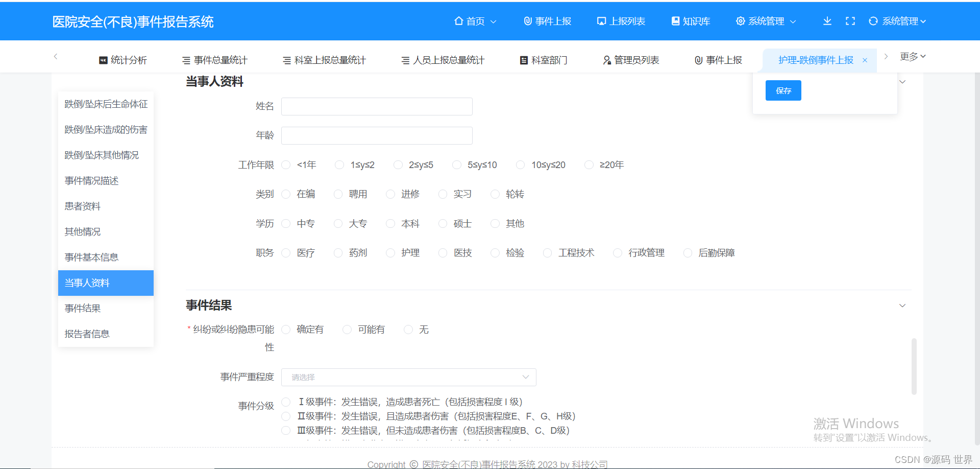Open 知识库 in top navigation

coord(691,21)
